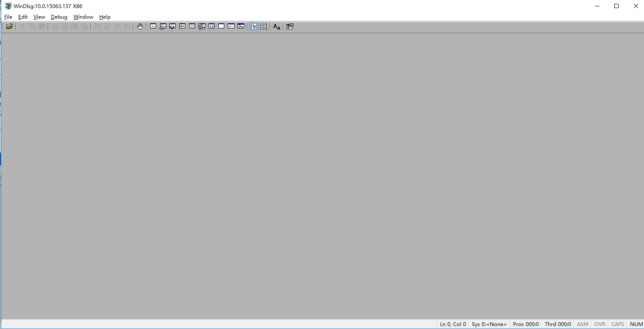The image size is (644, 329).
Task: Open the Command Browser window
Action: (241, 26)
